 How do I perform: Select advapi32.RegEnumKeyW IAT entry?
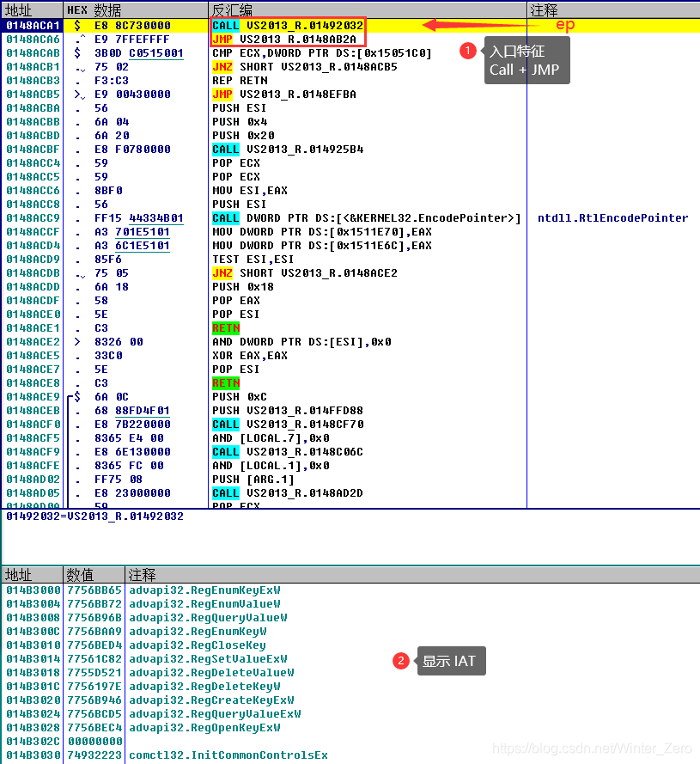point(198,632)
